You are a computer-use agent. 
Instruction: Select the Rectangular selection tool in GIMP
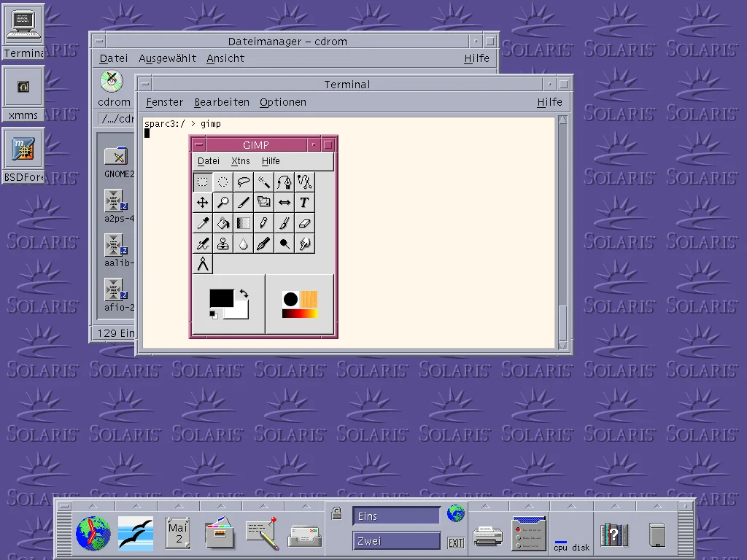point(203,182)
